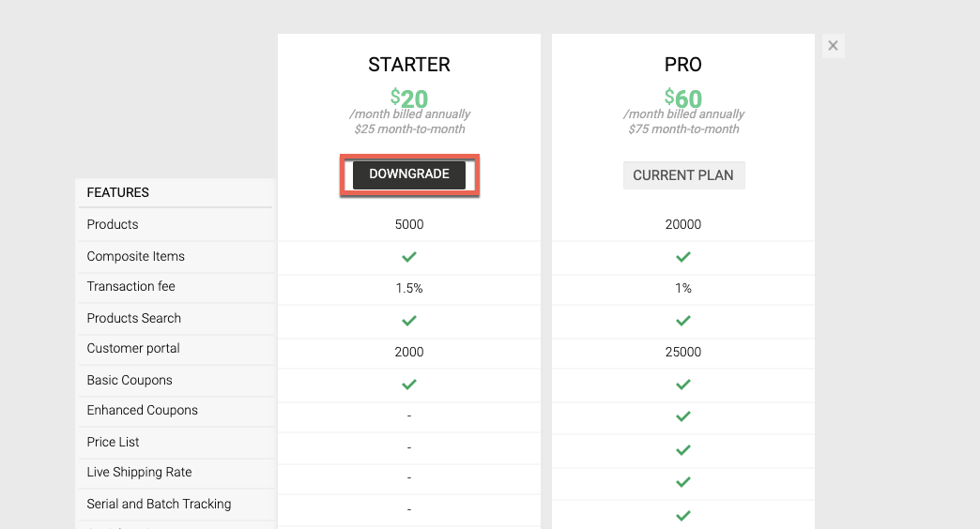Viewport: 980px width, 529px height.
Task: Click the PRO plan heading
Action: pos(683,65)
